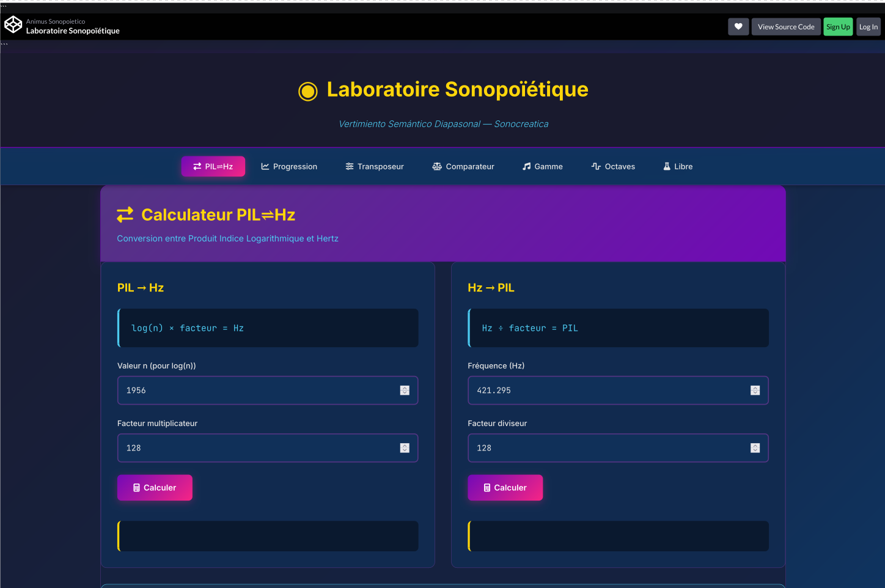This screenshot has width=885, height=588.
Task: Click the Animus Sonopoietico author link
Action: 56,21
